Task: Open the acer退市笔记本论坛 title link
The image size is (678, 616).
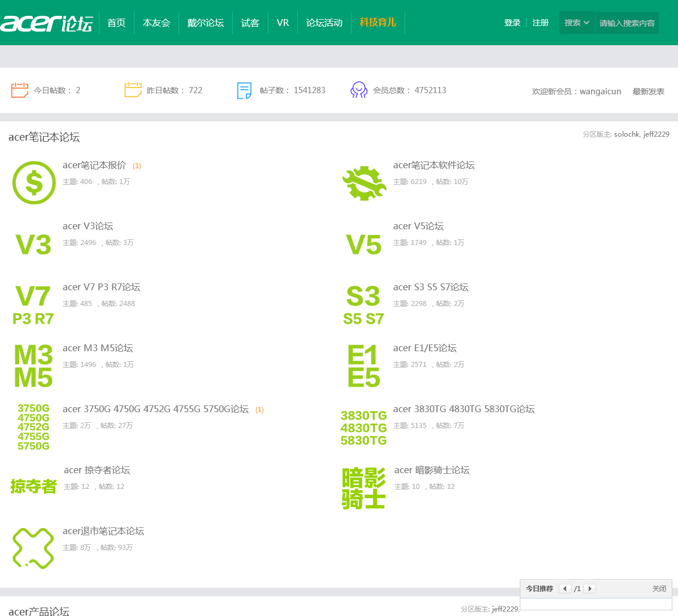Action: (103, 531)
